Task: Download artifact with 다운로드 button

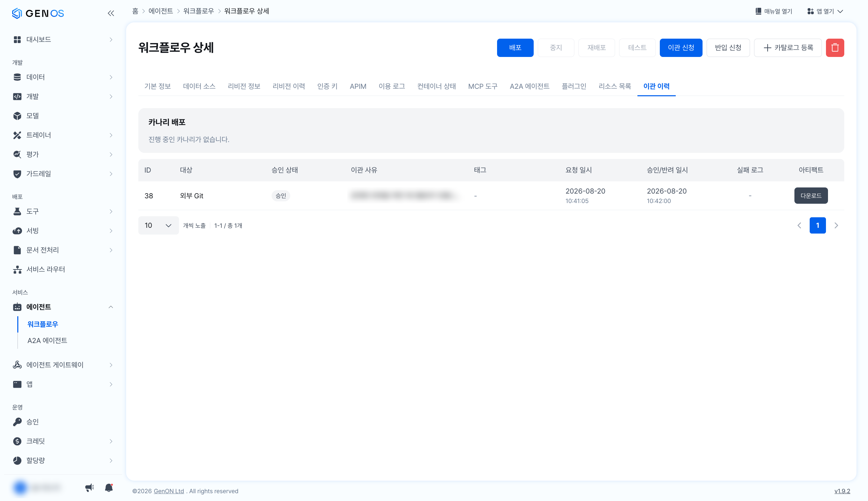Action: (x=811, y=196)
